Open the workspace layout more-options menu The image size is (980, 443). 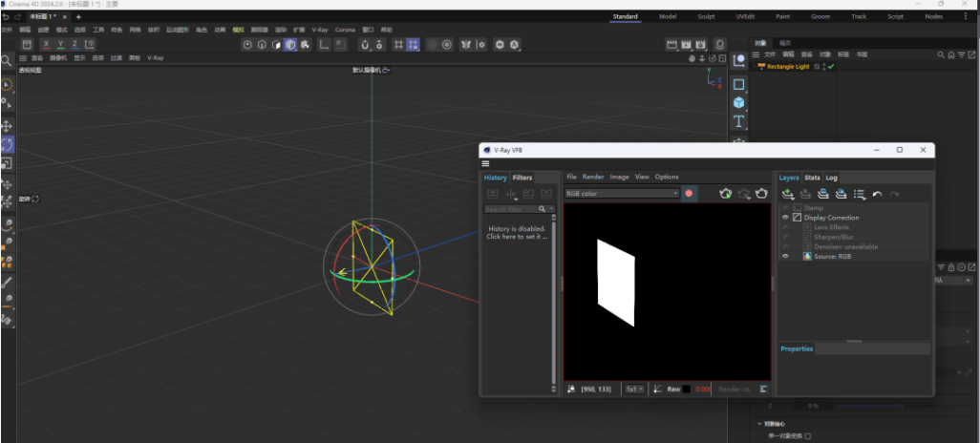point(966,16)
